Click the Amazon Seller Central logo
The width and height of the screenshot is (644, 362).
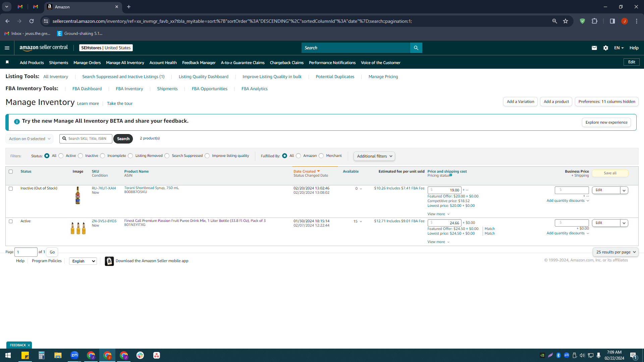[x=44, y=48]
